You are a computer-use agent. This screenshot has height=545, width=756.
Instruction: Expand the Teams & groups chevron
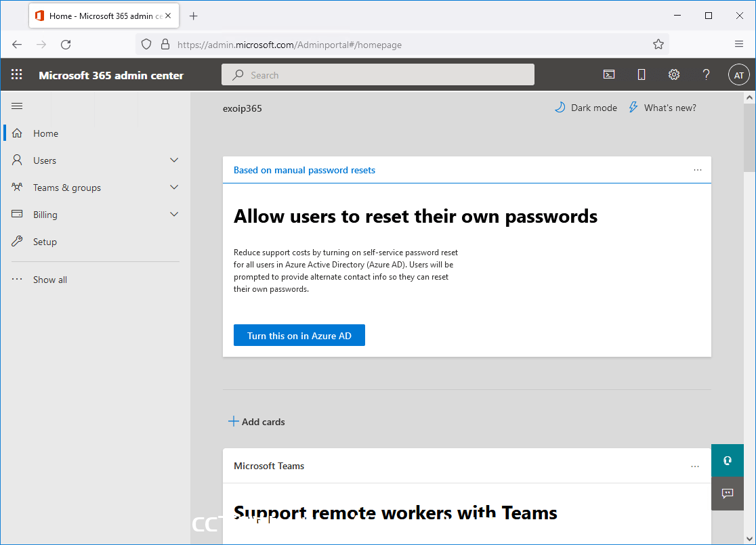pyautogui.click(x=174, y=187)
